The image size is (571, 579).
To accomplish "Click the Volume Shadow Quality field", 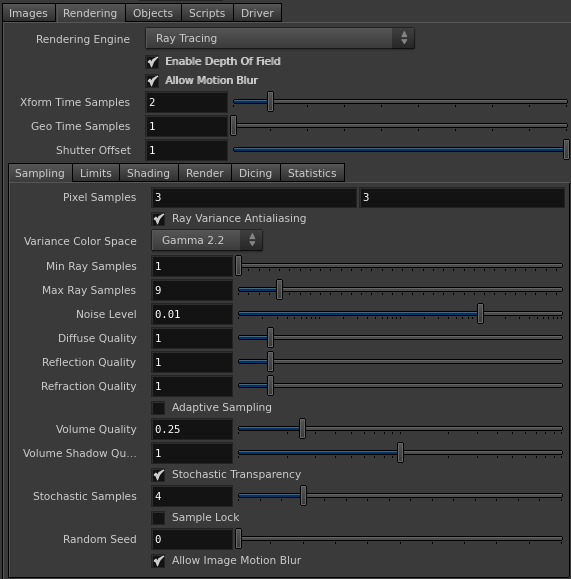I will coord(192,453).
